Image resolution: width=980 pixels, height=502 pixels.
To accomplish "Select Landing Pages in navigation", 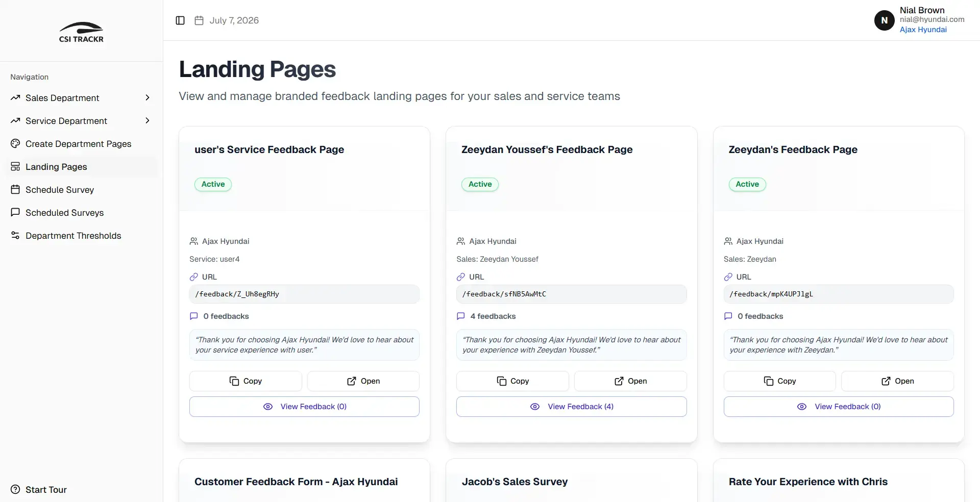I will (81, 166).
